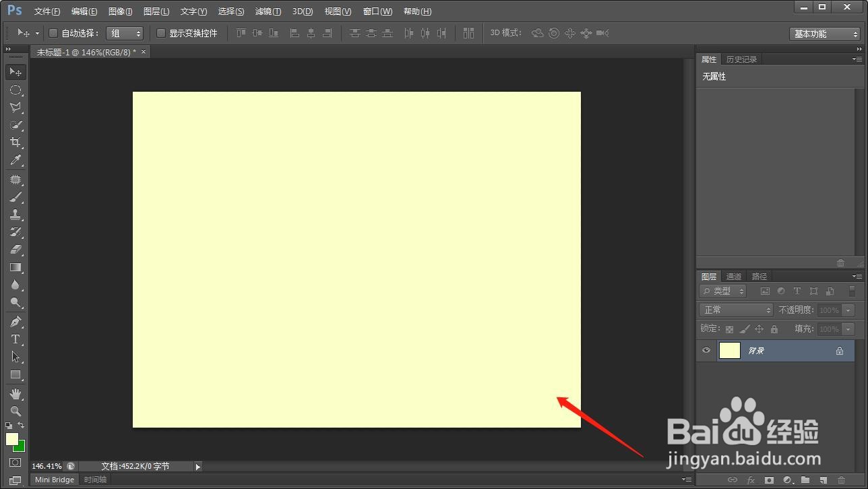Viewport: 868px width, 489px height.
Task: Open the 填充 fill dropdown arrow
Action: tap(848, 329)
